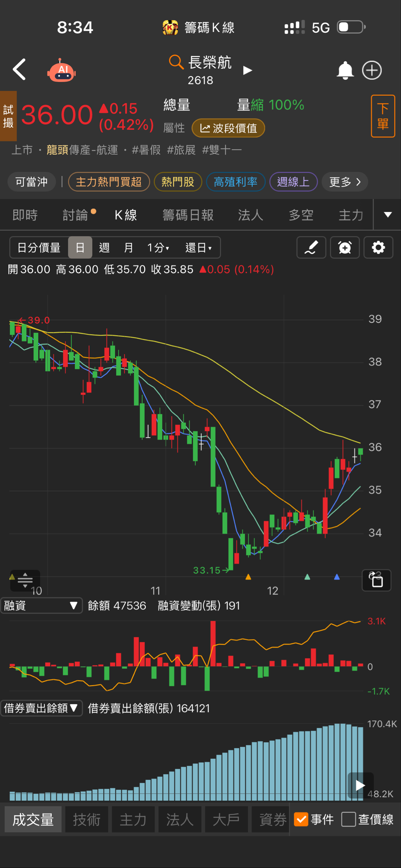
Task: Switch to the 討論 tab
Action: (x=76, y=215)
